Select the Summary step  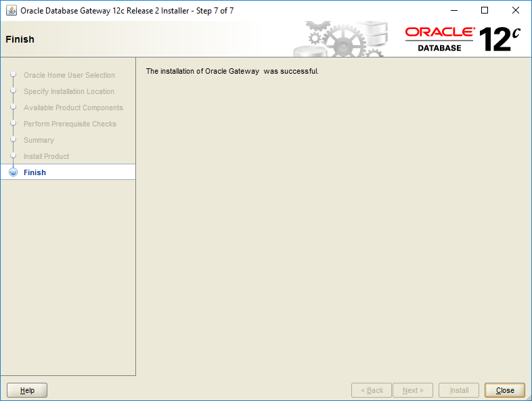click(39, 140)
